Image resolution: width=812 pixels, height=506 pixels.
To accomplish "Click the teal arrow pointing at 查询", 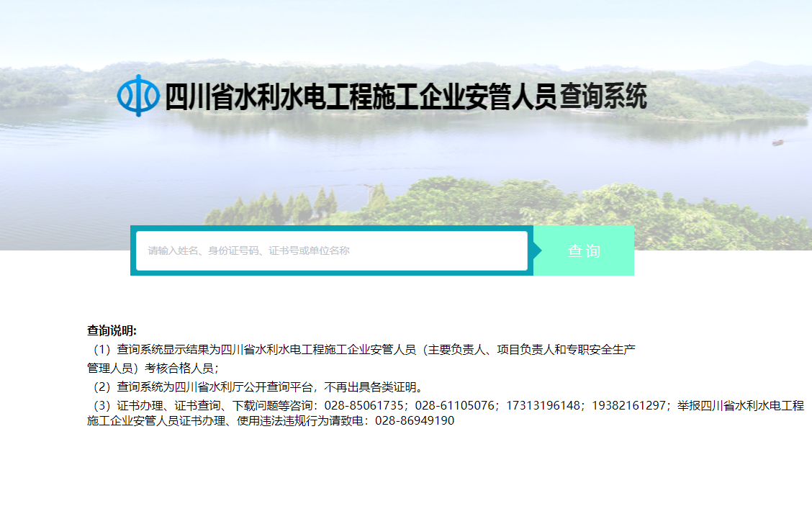I will tap(537, 250).
